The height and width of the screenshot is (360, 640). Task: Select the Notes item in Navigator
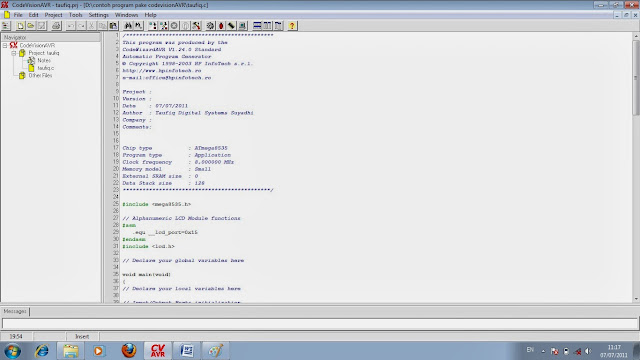tap(44, 60)
